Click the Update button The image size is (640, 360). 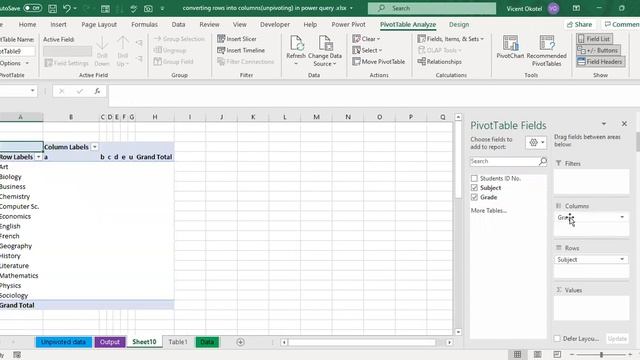pyautogui.click(x=617, y=338)
